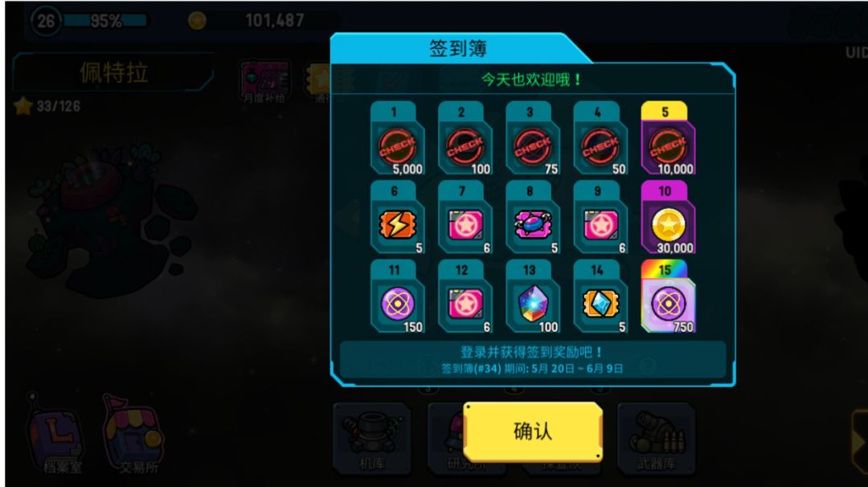This screenshot has width=868, height=487.
Task: Select day 6 lightning ticket reward
Action: [x=398, y=218]
